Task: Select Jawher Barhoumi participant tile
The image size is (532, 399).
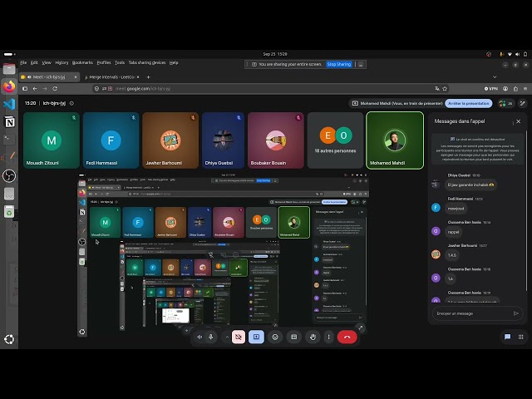Action: point(170,140)
